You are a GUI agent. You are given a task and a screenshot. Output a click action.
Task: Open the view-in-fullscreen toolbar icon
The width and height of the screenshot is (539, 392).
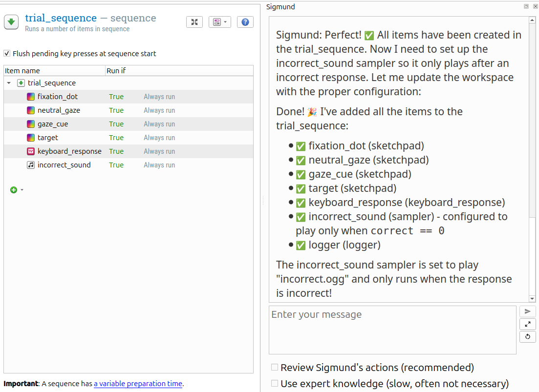[194, 21]
